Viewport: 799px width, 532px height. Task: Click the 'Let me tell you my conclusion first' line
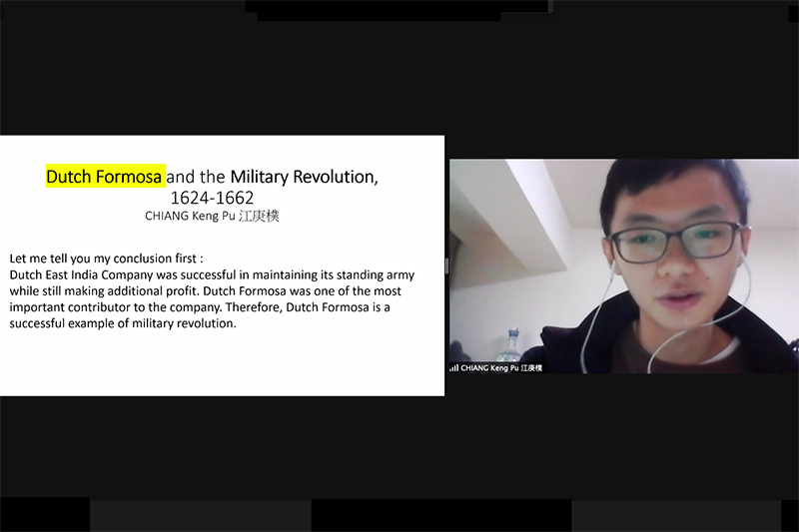[x=106, y=259]
